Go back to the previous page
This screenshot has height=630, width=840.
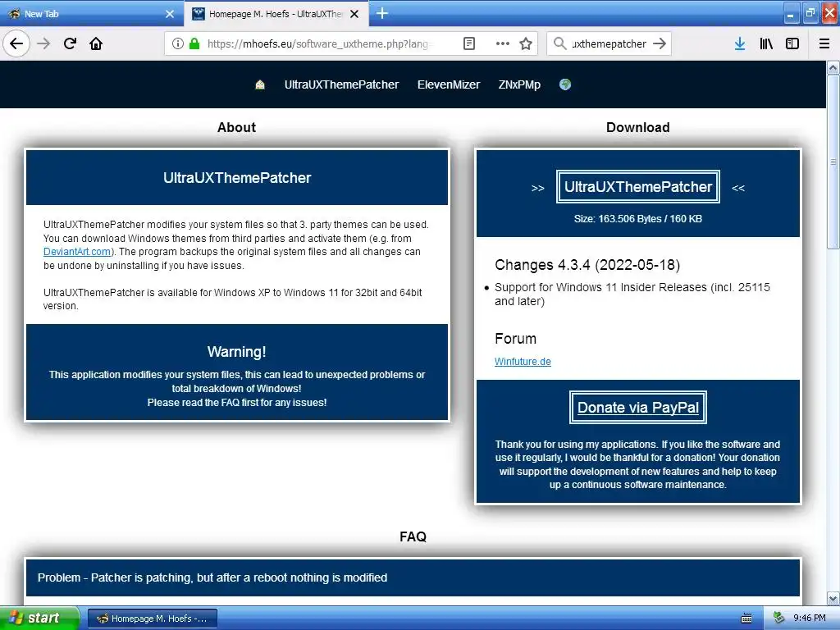(x=16, y=43)
